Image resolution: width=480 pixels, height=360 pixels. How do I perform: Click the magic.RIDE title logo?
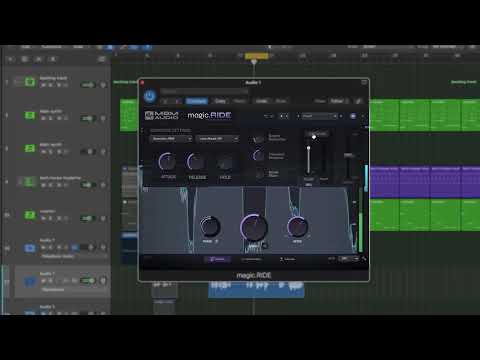coord(209,115)
